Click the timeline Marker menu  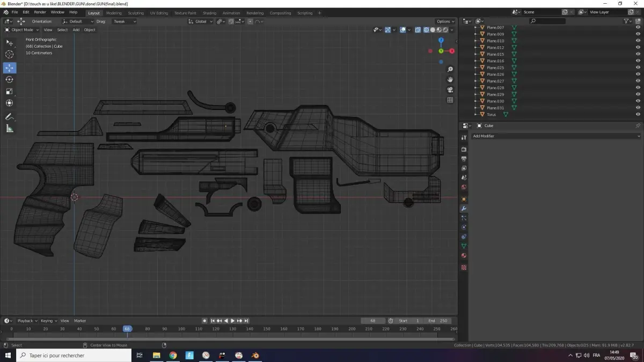[80, 321]
